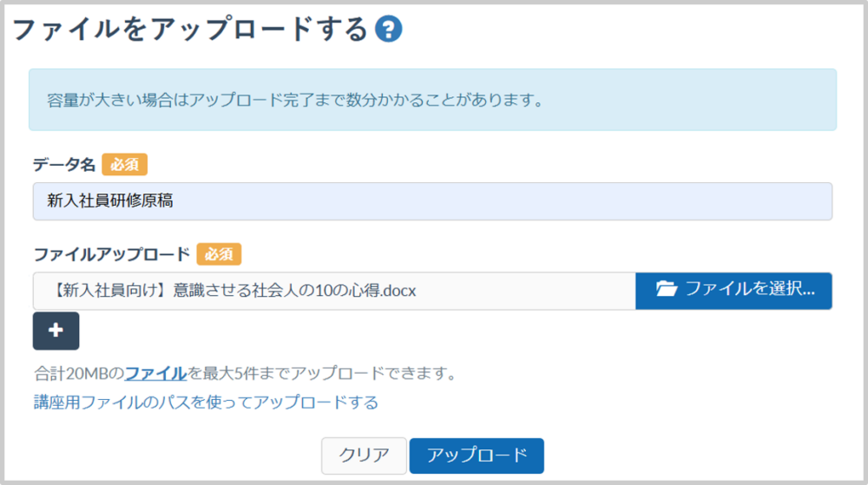Click the folder icon on file select button

pyautogui.click(x=666, y=290)
